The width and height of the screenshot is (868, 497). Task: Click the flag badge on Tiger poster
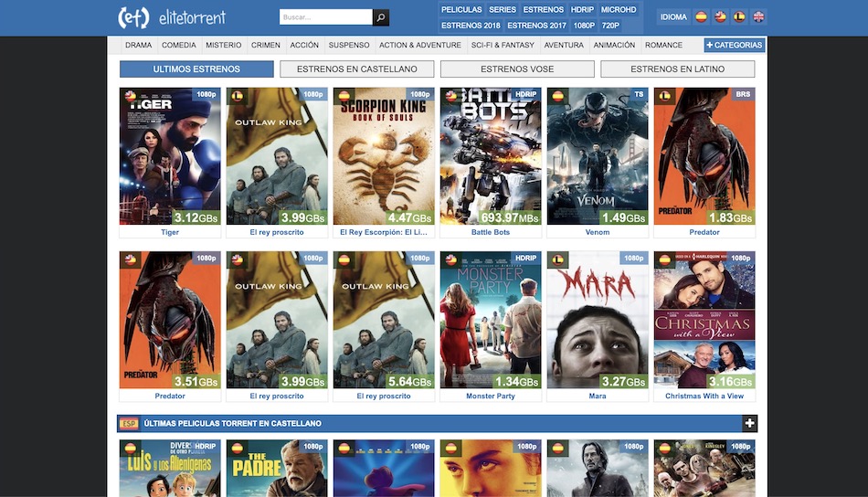[x=131, y=95]
